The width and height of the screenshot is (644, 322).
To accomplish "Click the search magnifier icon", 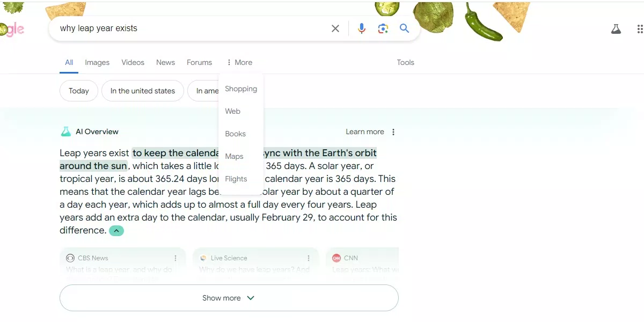I will point(404,28).
